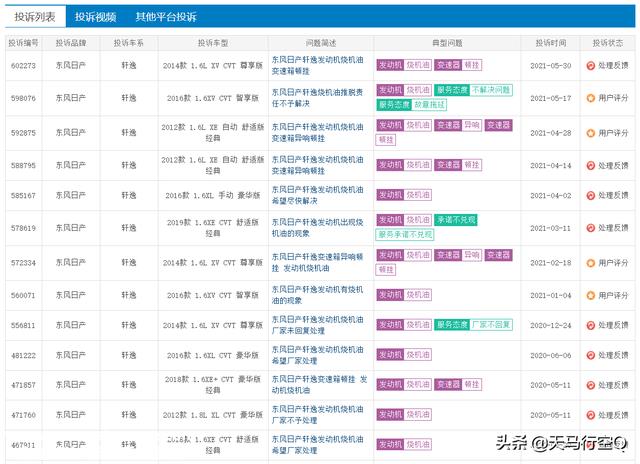Screen dimensions: 640x464
Task: Click the 投诉时间 column header
Action: (551, 43)
